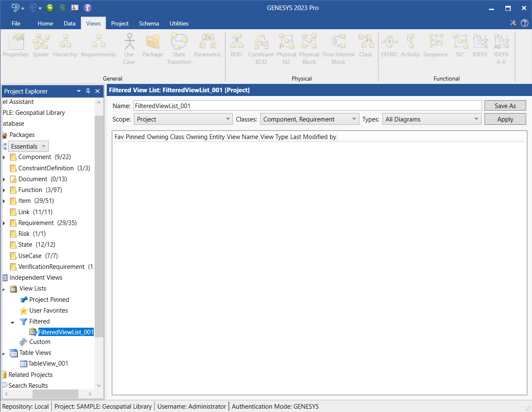Open the File menu

tap(16, 23)
